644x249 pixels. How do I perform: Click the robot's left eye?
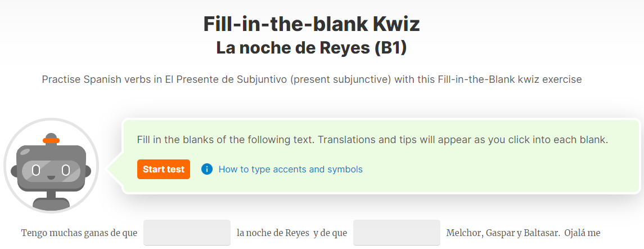click(x=36, y=169)
